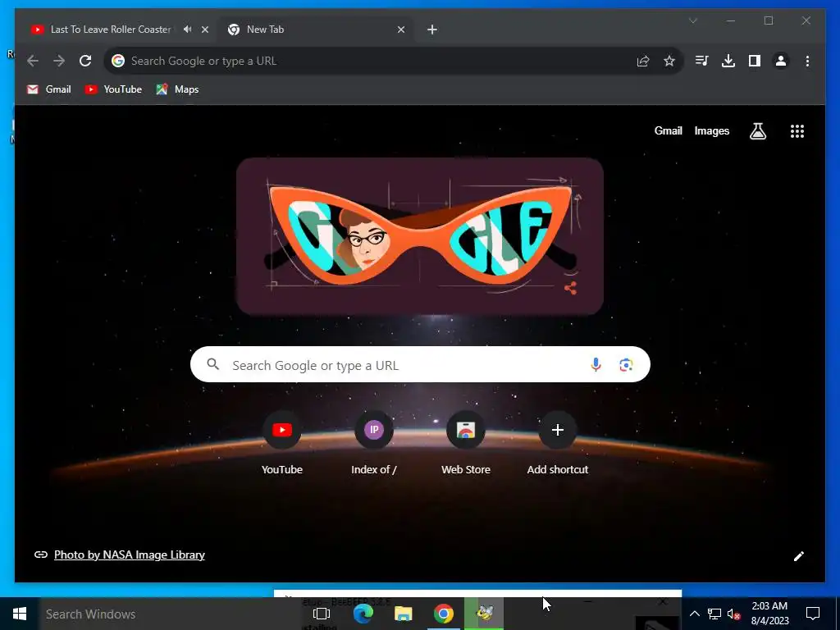Image resolution: width=840 pixels, height=630 pixels.
Task: Open Task View in taskbar
Action: click(x=321, y=614)
